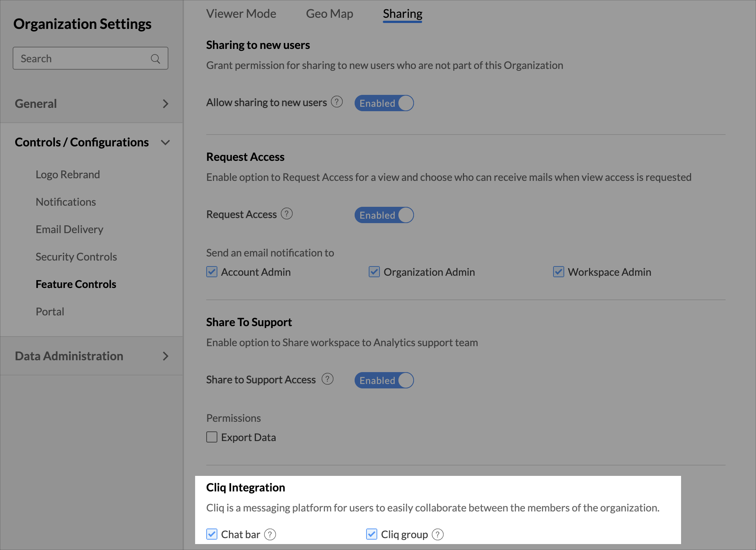
Task: Uncheck Organization Admin notification checkbox
Action: pos(374,272)
